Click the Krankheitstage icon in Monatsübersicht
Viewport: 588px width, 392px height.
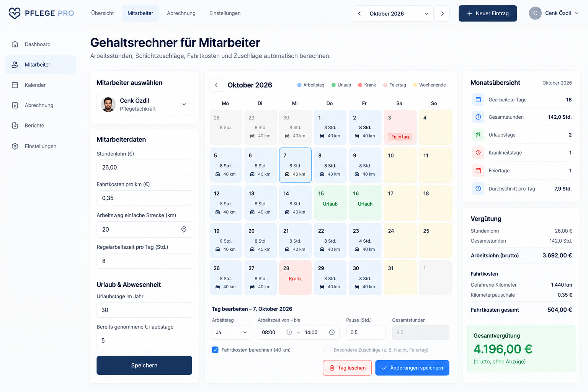(478, 153)
